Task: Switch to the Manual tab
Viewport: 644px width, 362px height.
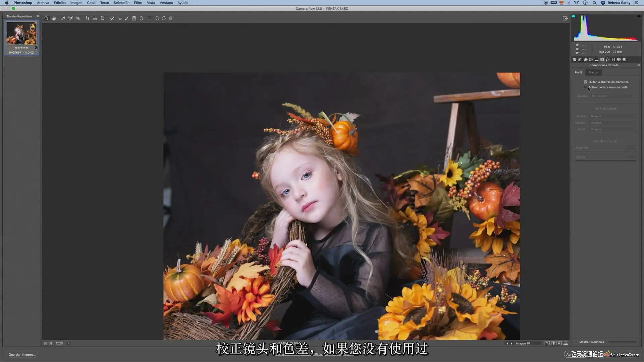Action: 593,72
